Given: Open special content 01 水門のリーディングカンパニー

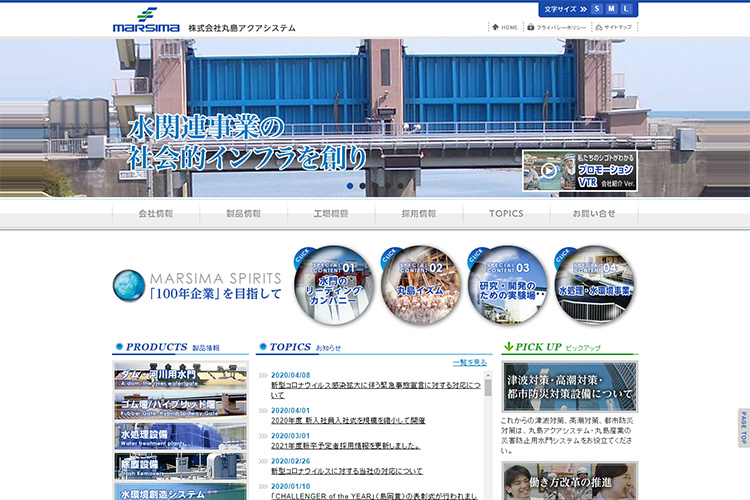Looking at the screenshot, I should pyautogui.click(x=334, y=285).
